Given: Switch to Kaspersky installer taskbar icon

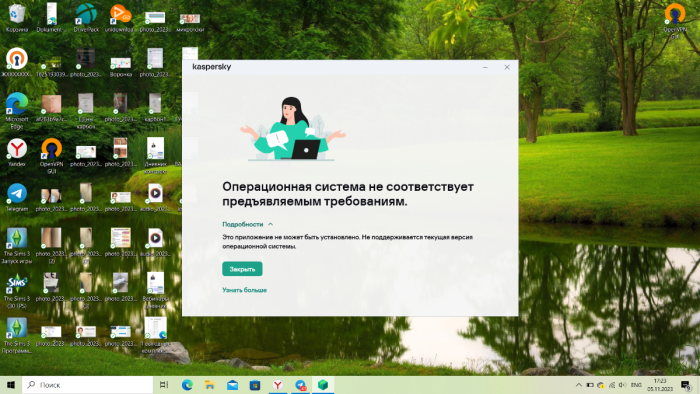Looking at the screenshot, I should (x=323, y=385).
